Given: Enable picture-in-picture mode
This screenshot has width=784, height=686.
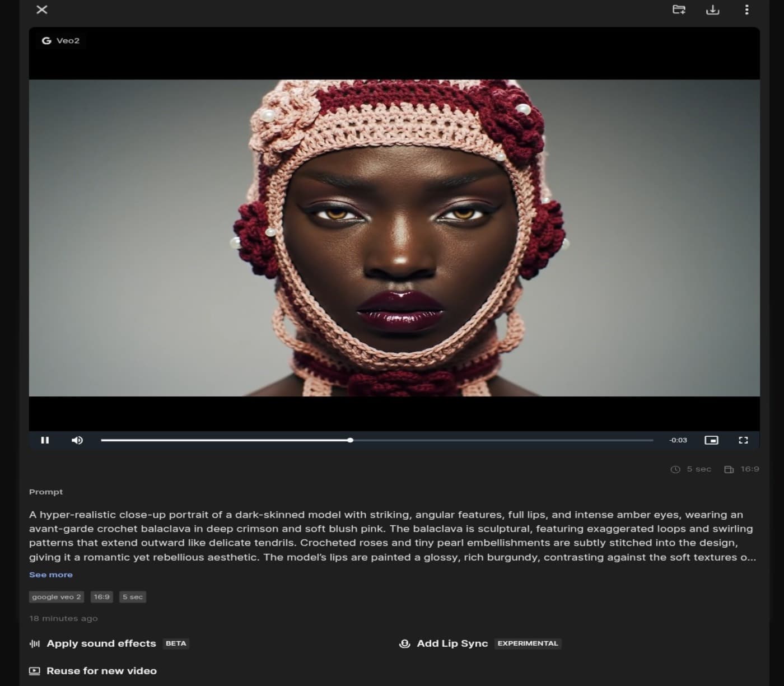Looking at the screenshot, I should pos(711,440).
